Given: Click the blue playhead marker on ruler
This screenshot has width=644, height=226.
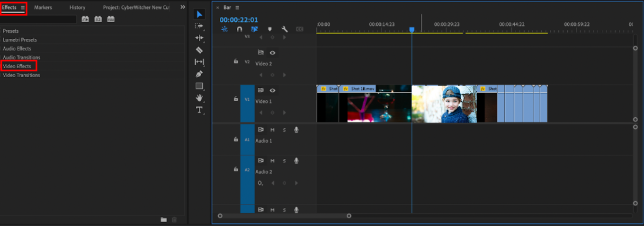Looking at the screenshot, I should pyautogui.click(x=412, y=29).
